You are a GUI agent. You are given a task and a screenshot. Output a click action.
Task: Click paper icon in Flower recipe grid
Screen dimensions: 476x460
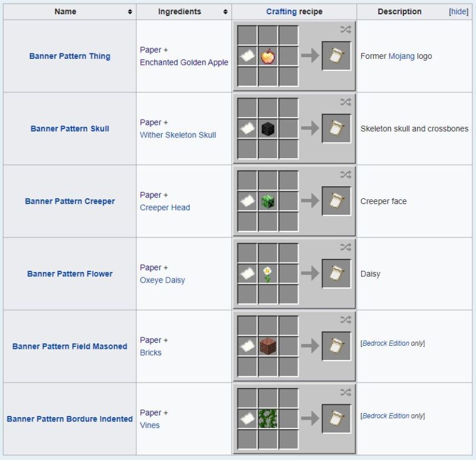pyautogui.click(x=248, y=274)
